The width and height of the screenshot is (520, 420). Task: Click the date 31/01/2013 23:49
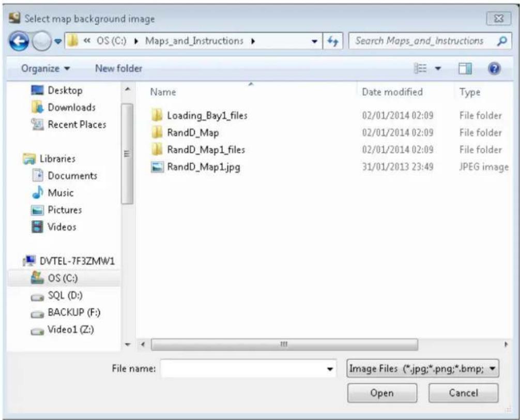click(397, 167)
